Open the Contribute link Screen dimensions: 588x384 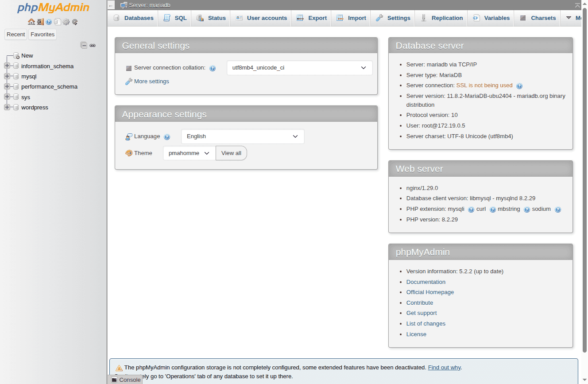tap(420, 303)
